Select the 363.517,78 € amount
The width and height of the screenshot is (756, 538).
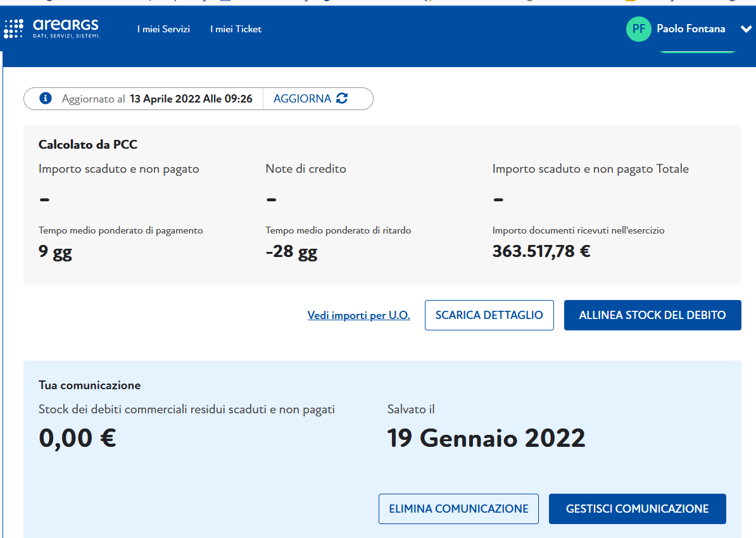(541, 251)
